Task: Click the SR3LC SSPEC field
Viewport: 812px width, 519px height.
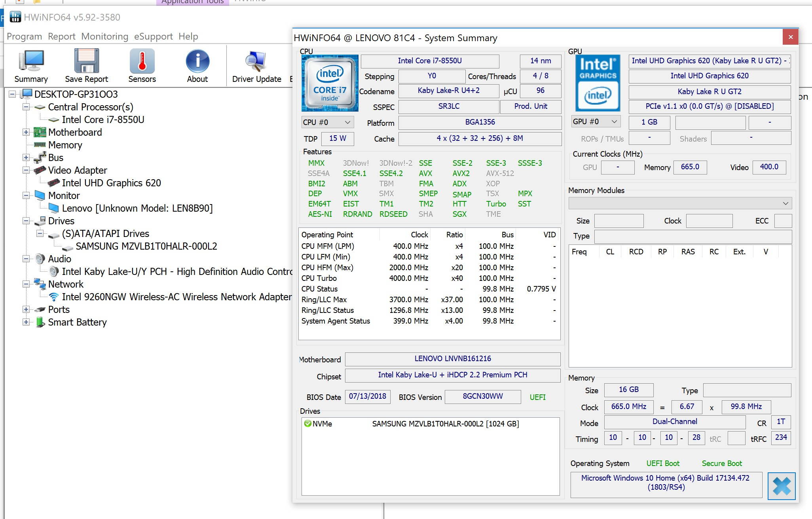Action: tap(448, 106)
